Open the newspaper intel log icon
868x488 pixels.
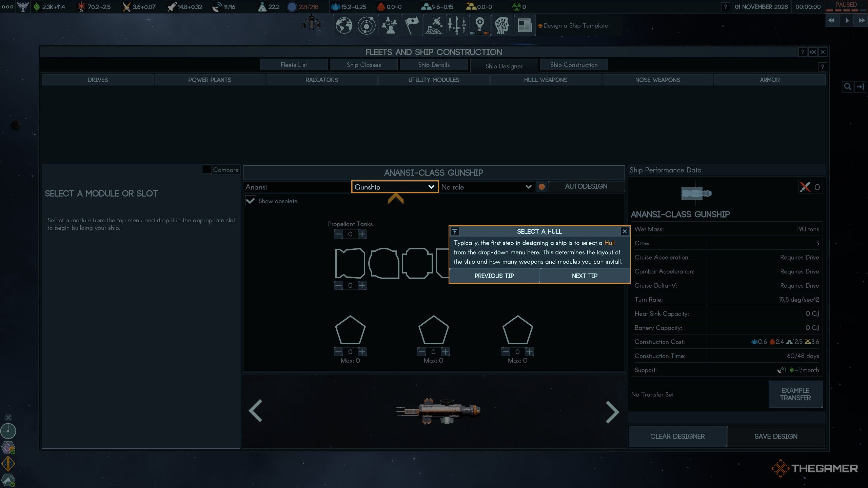click(x=524, y=25)
